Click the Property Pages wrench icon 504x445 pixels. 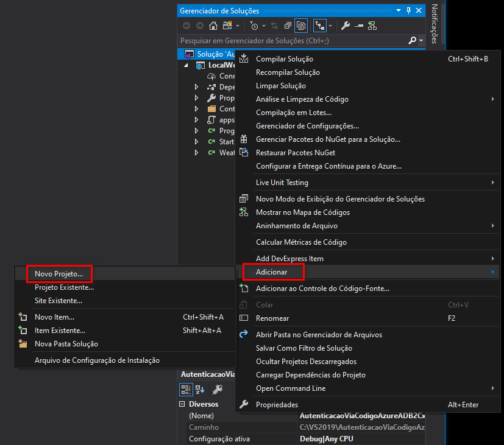click(217, 389)
